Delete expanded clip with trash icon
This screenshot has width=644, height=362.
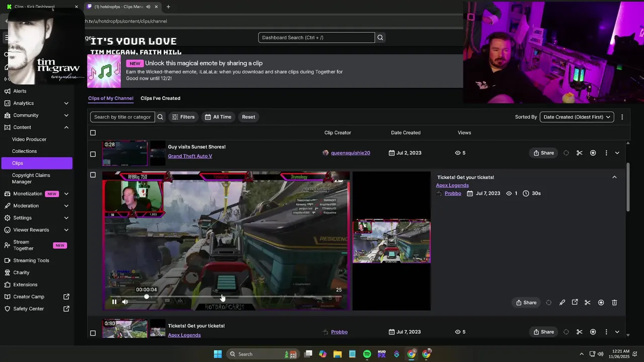[x=614, y=302]
